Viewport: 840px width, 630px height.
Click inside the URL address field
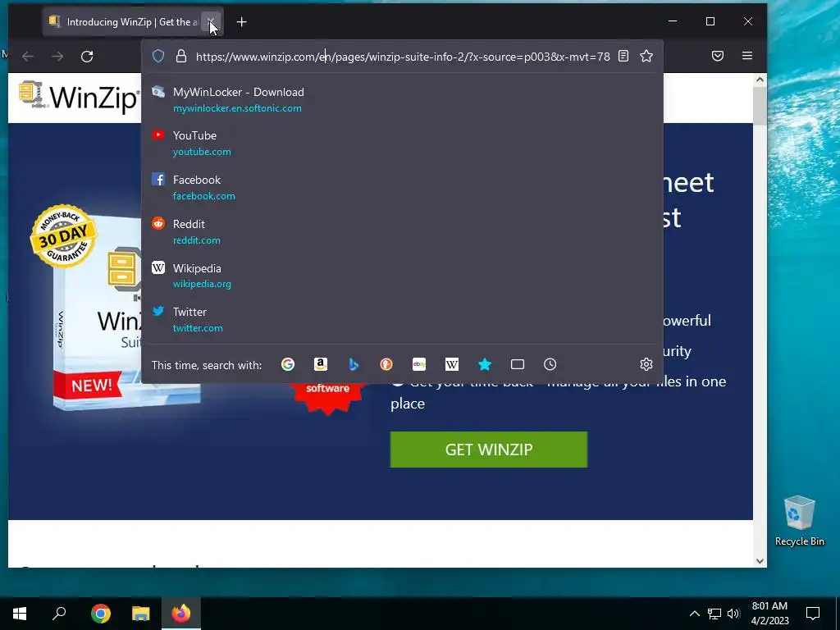403,57
